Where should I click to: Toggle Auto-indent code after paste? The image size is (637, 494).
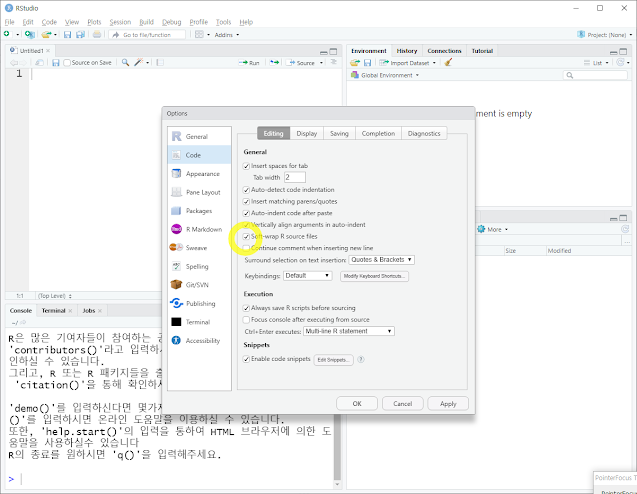point(246,213)
